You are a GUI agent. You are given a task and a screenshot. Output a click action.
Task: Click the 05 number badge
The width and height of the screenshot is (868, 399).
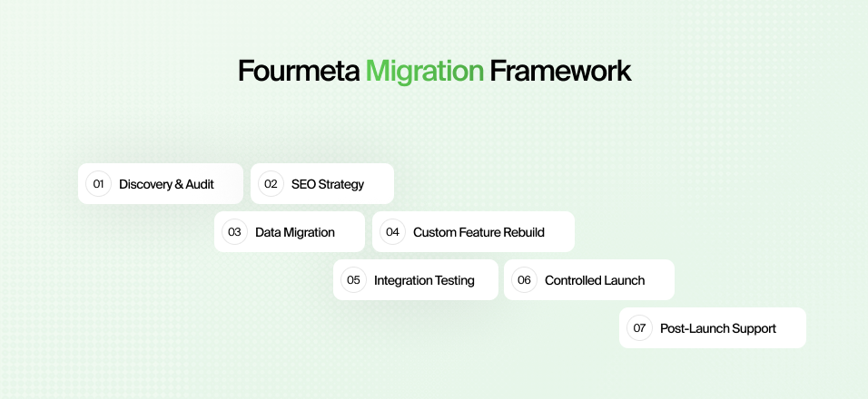click(353, 279)
